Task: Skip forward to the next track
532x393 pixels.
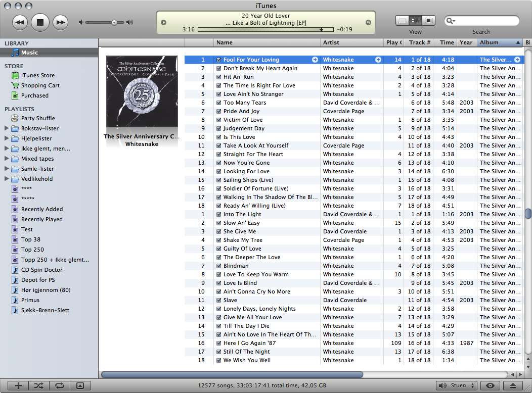Action: (60, 22)
